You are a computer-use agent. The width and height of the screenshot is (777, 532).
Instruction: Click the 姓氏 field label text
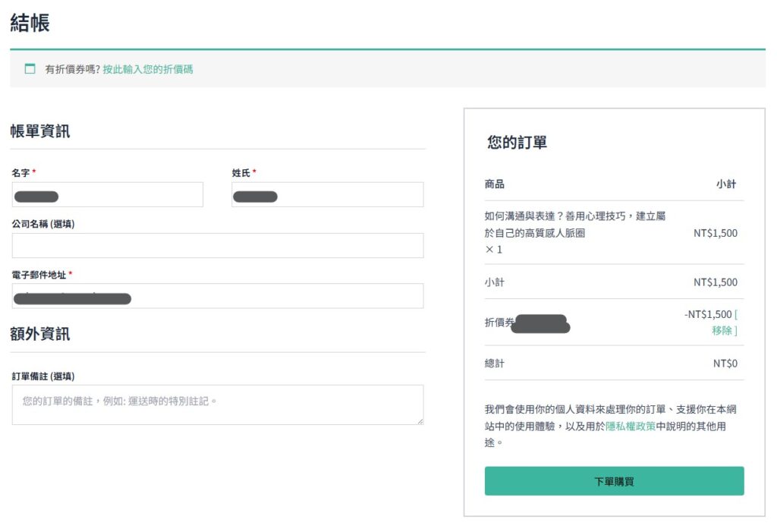tap(241, 173)
